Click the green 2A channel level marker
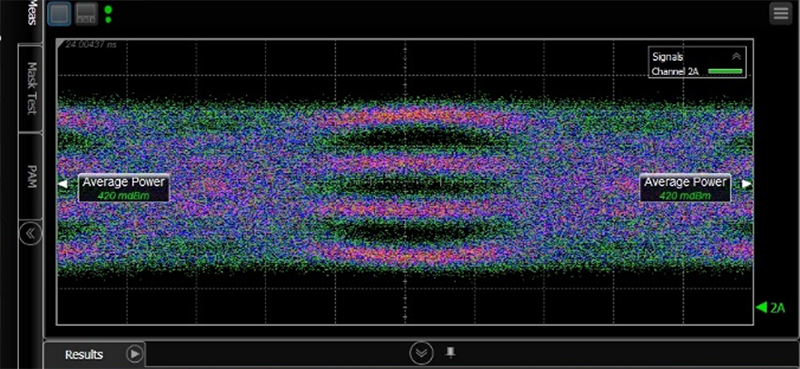 click(x=770, y=307)
